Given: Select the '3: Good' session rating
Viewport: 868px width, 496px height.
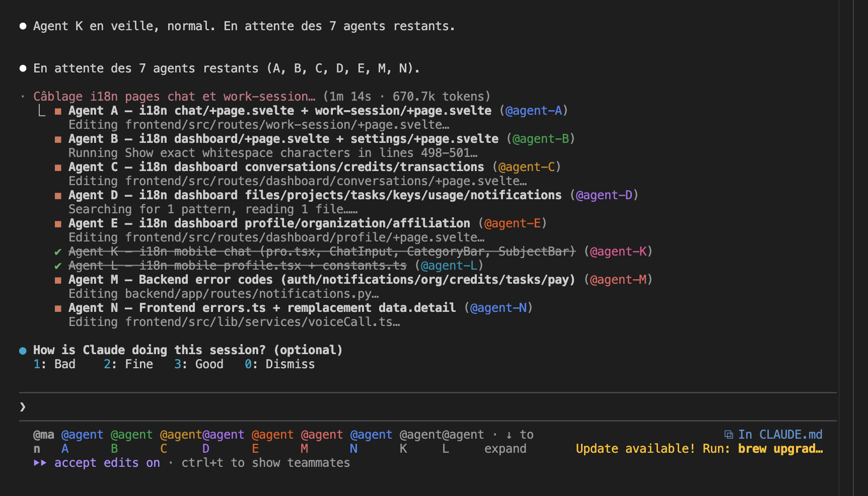Looking at the screenshot, I should tap(198, 364).
